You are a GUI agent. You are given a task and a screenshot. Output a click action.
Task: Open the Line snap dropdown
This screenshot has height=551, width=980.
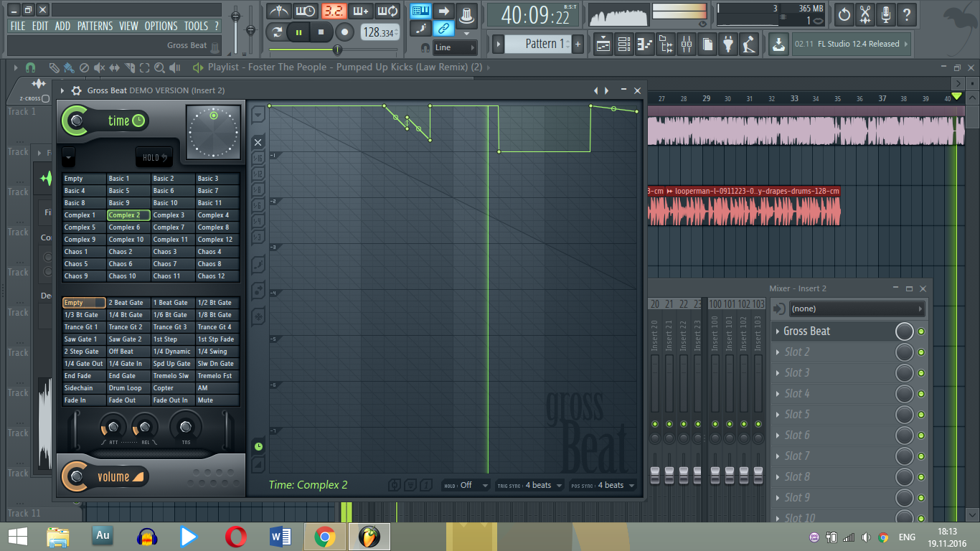(455, 47)
